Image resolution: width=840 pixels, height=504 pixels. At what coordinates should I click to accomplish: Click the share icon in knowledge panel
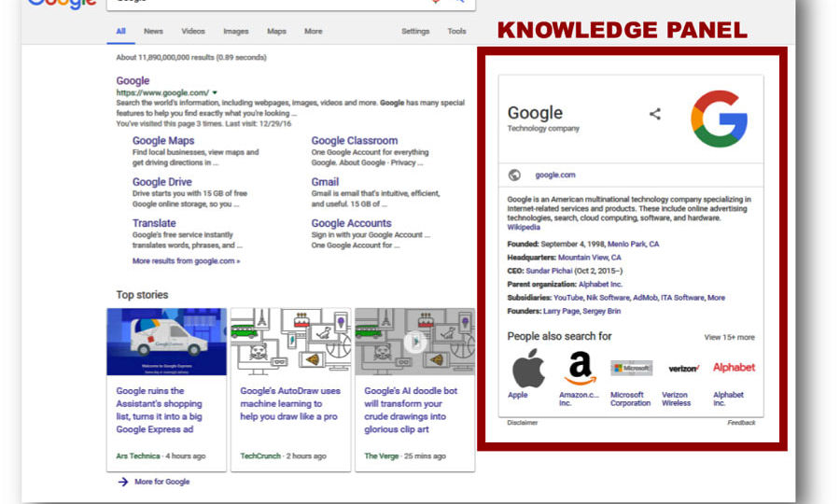[655, 114]
